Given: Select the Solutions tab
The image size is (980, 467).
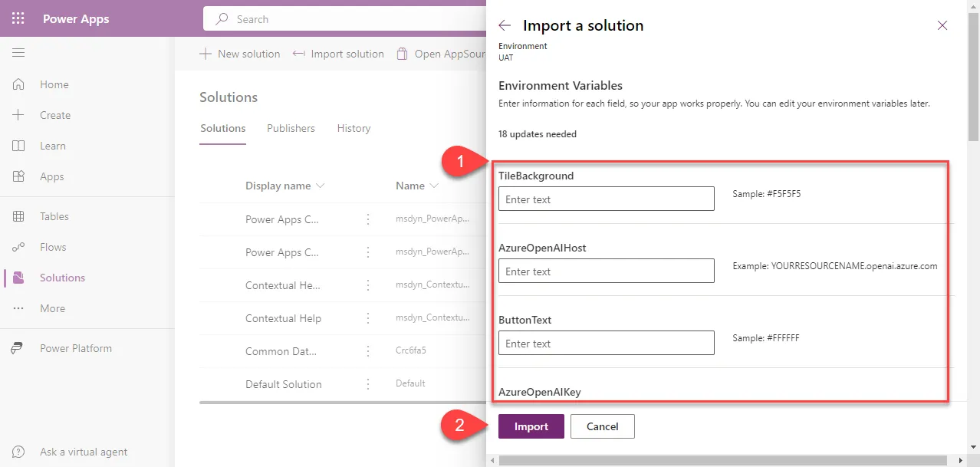Looking at the screenshot, I should (223, 128).
